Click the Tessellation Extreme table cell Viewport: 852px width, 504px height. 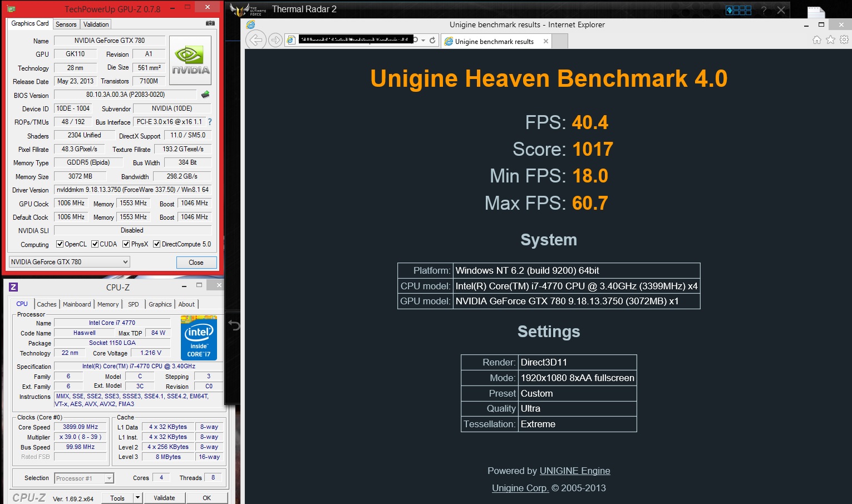(578, 424)
